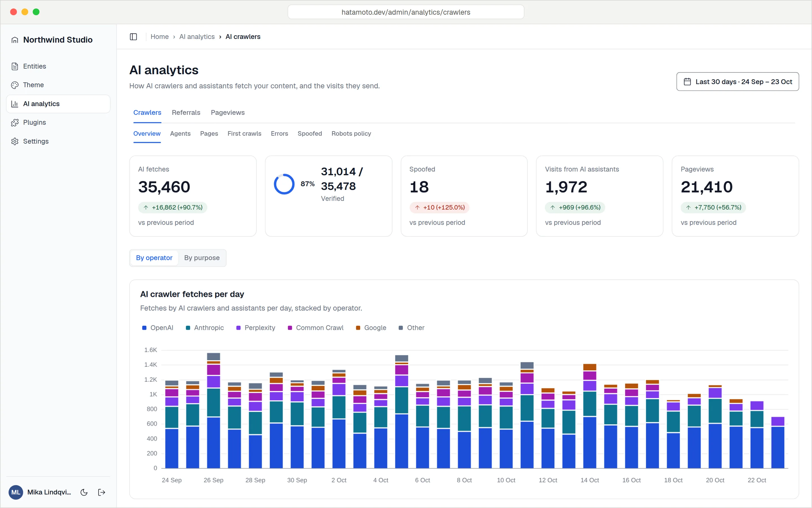This screenshot has height=508, width=812.
Task: Click the Visits from AI assistants 1,972 value
Action: click(x=566, y=187)
